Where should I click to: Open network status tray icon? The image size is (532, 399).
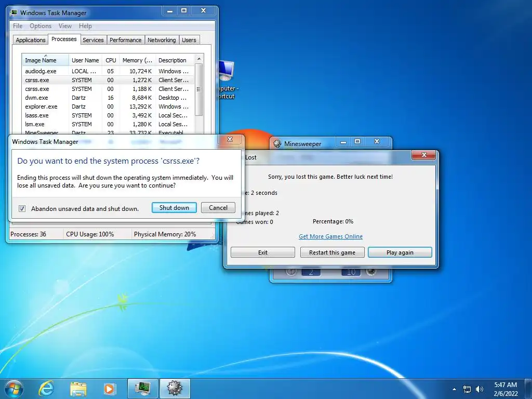pos(467,389)
